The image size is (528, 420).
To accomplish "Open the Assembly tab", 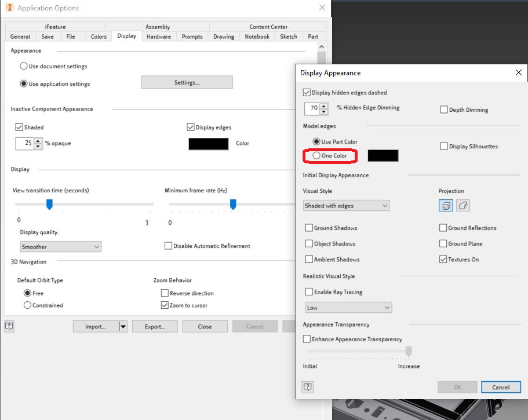I will [158, 27].
